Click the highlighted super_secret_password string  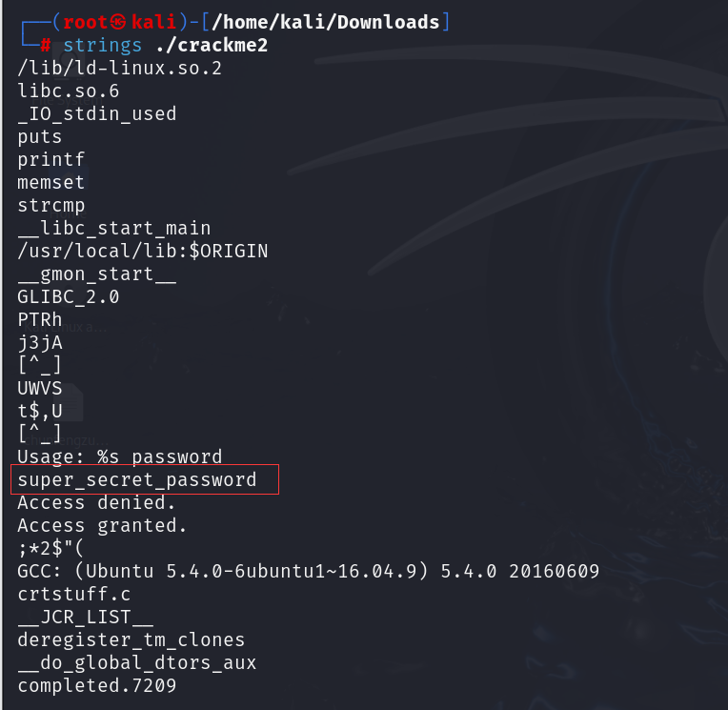(x=137, y=479)
